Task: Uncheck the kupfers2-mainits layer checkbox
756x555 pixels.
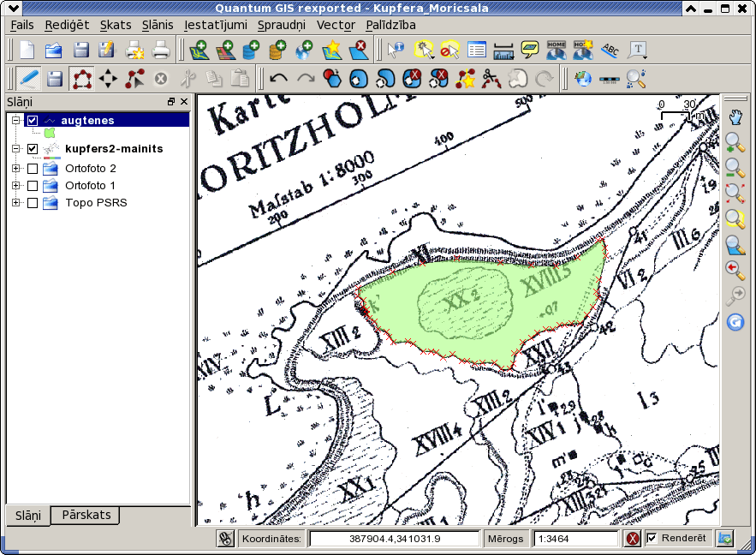Action: click(33, 149)
